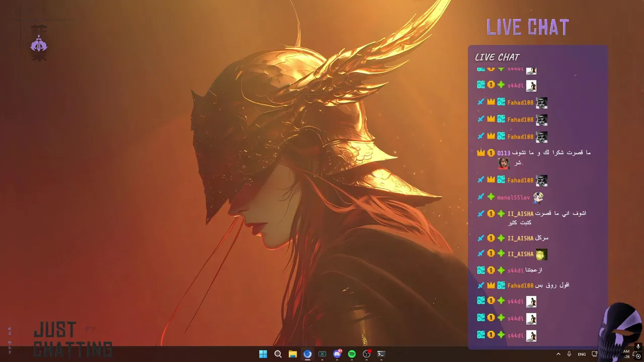Open File Explorer from the taskbar
Viewport: 644px width, 362px height.
293,354
